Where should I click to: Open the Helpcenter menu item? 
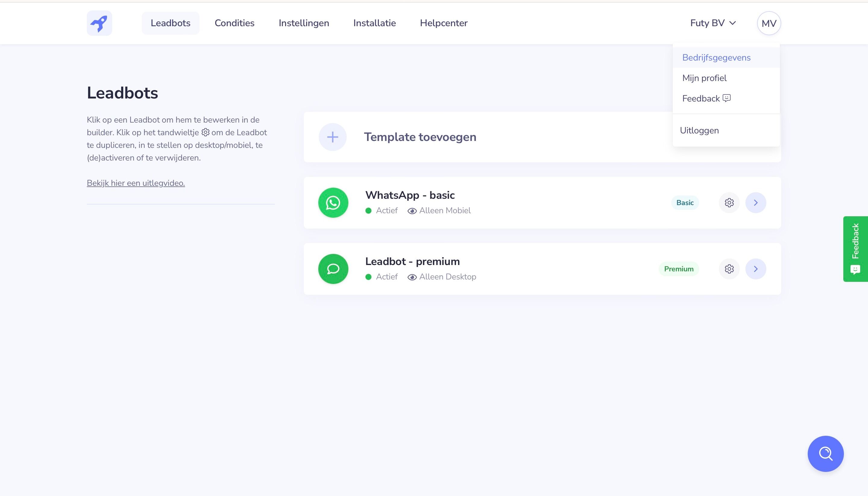[444, 23]
